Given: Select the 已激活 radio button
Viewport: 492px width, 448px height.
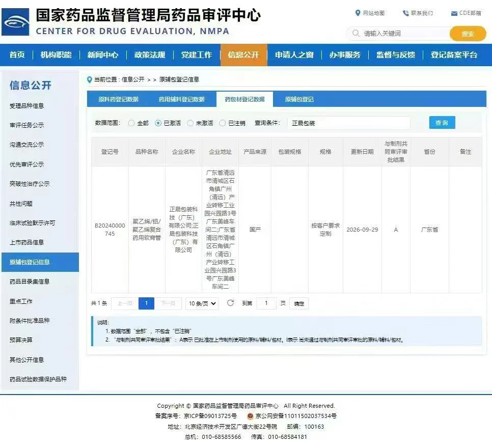Looking at the screenshot, I should coord(158,123).
